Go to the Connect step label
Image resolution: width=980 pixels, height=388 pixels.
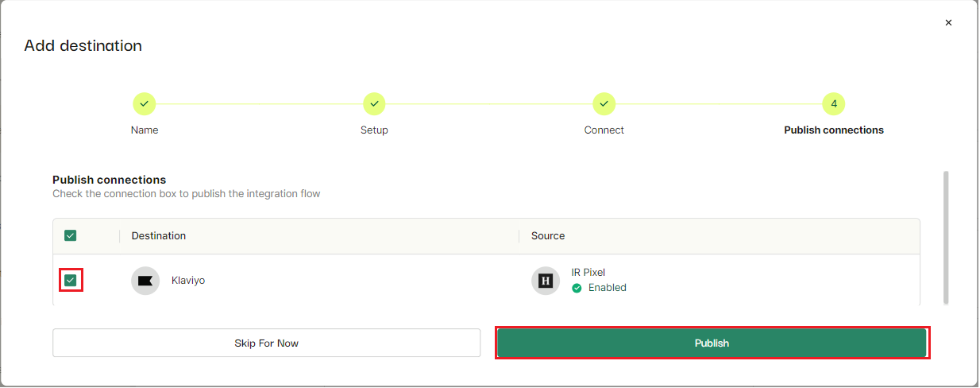pos(604,130)
